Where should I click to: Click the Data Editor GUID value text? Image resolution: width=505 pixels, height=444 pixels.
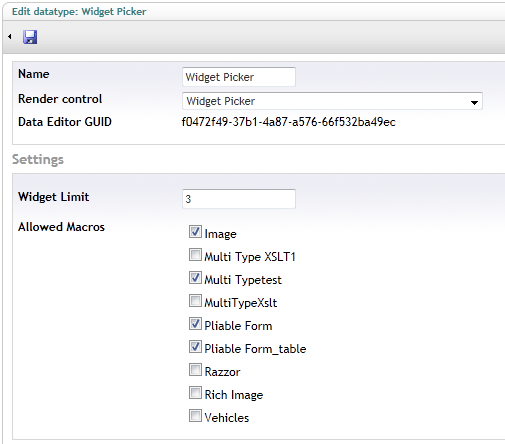pos(288,122)
